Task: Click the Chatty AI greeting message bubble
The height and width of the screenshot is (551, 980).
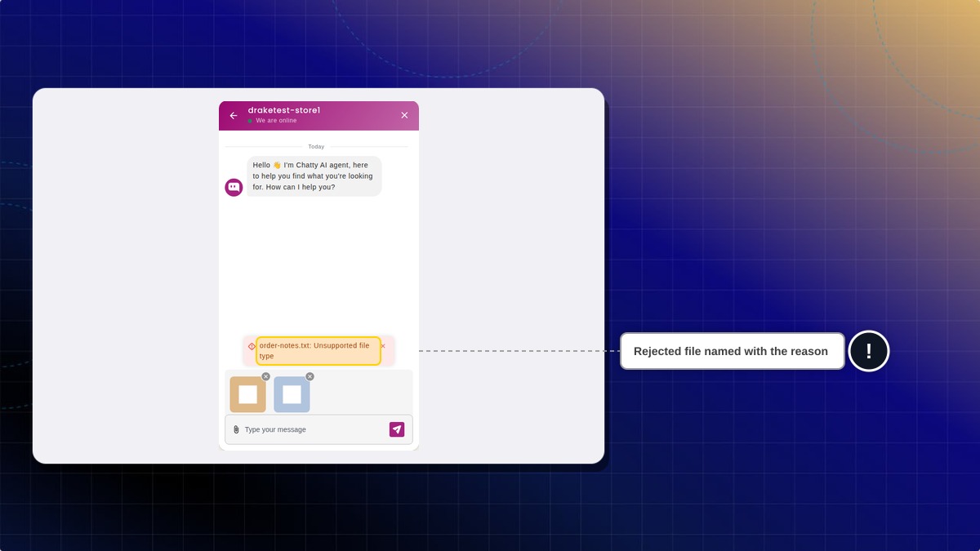Action: tap(314, 176)
